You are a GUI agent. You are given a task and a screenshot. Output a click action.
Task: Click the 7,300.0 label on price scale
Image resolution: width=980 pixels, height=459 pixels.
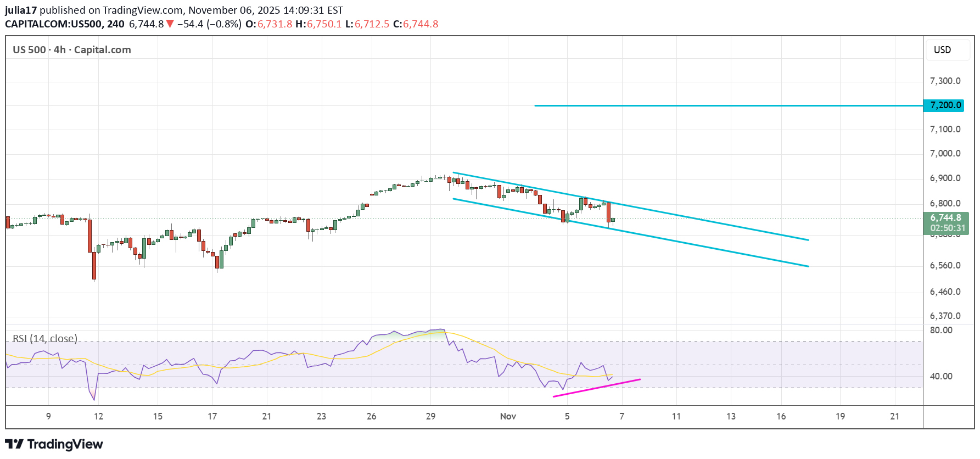coord(945,81)
